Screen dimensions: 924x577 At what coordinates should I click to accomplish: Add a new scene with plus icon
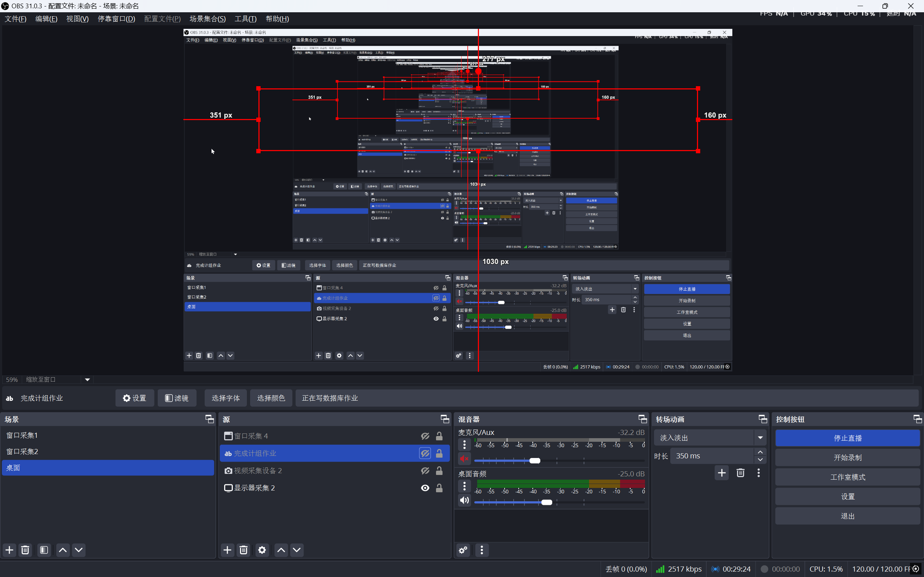point(9,550)
